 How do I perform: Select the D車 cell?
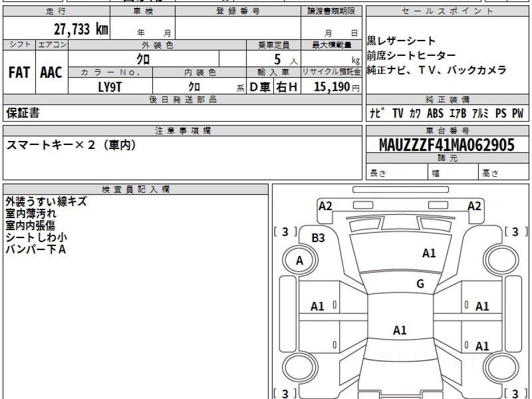coord(260,86)
